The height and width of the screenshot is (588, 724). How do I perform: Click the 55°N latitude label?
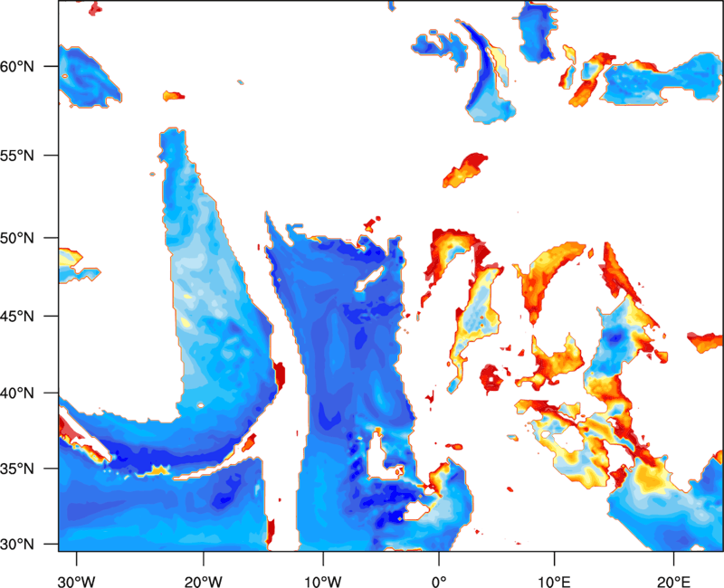pos(17,156)
